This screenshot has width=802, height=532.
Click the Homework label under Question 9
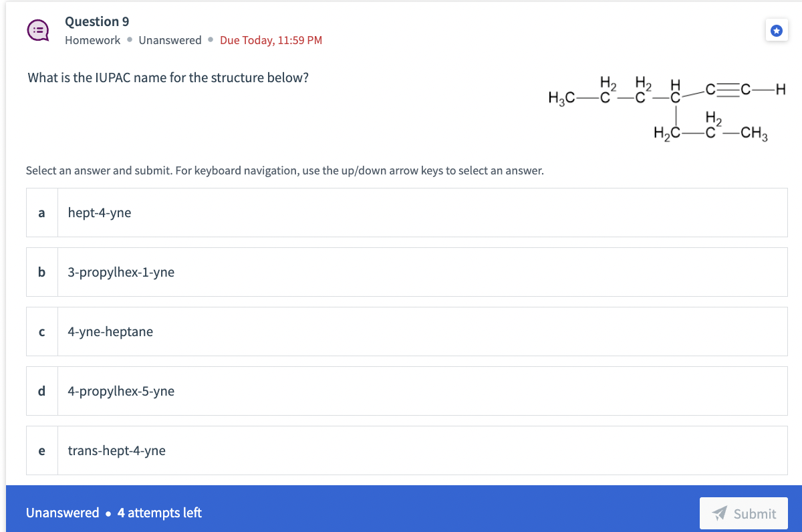92,40
